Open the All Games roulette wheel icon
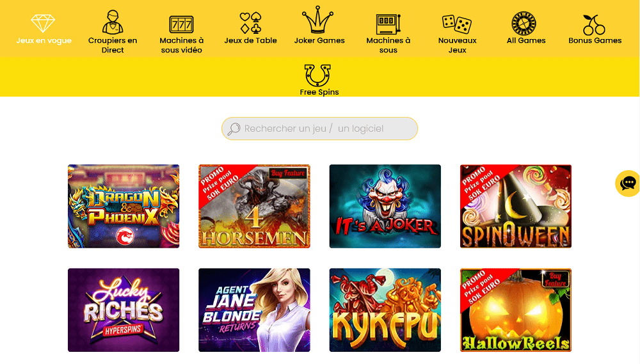640x364 pixels. pos(524,23)
